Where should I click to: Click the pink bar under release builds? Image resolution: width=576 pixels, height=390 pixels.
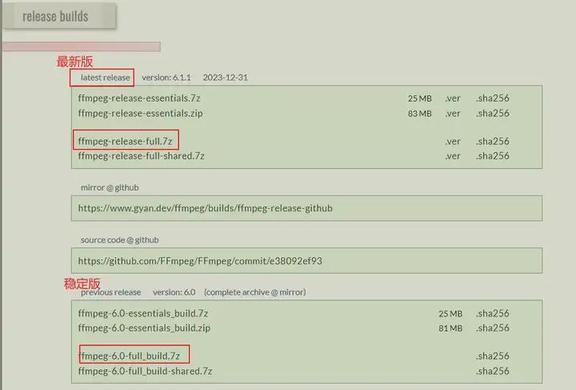point(82,47)
